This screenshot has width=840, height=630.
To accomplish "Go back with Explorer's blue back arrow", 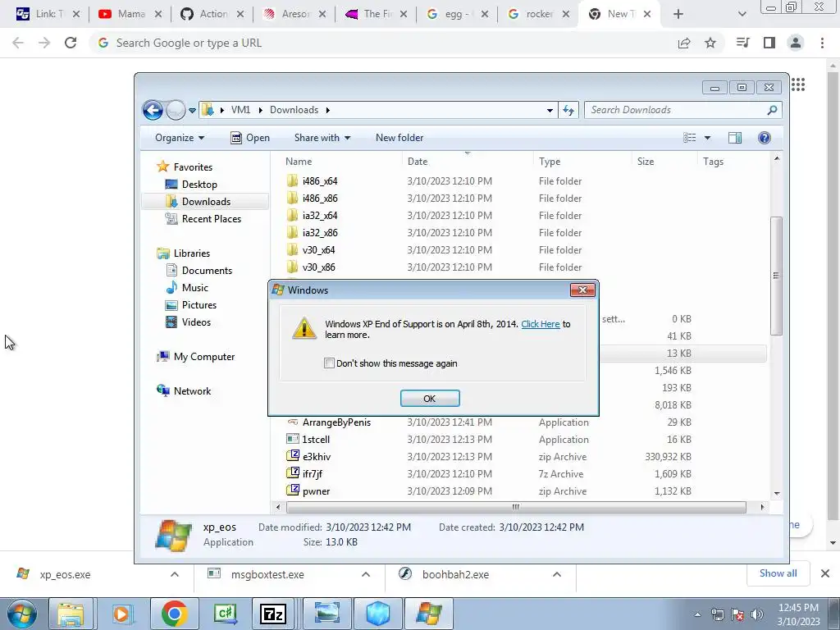I will click(x=153, y=111).
